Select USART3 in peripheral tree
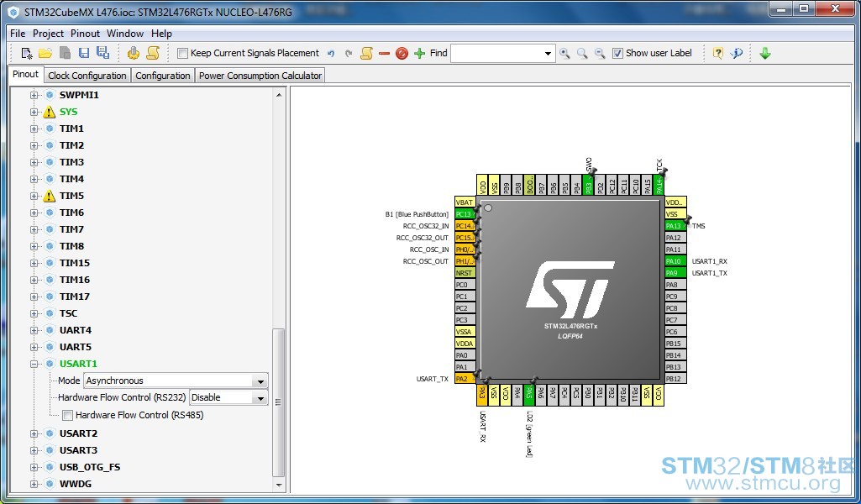Image resolution: width=861 pixels, height=504 pixels. point(78,451)
